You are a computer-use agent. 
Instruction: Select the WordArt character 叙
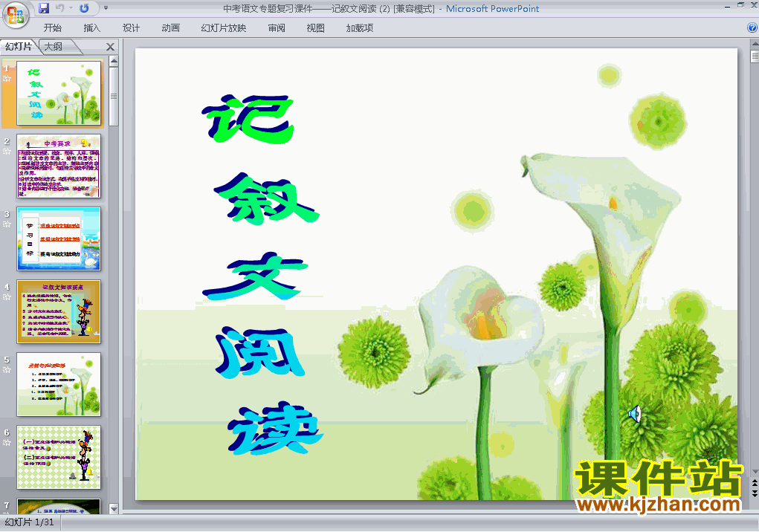click(x=266, y=198)
